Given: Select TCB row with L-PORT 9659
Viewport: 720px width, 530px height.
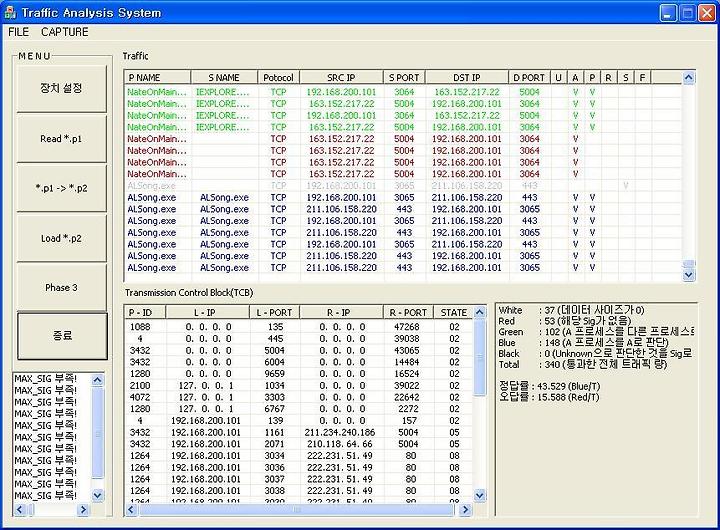Looking at the screenshot, I should tap(299, 373).
